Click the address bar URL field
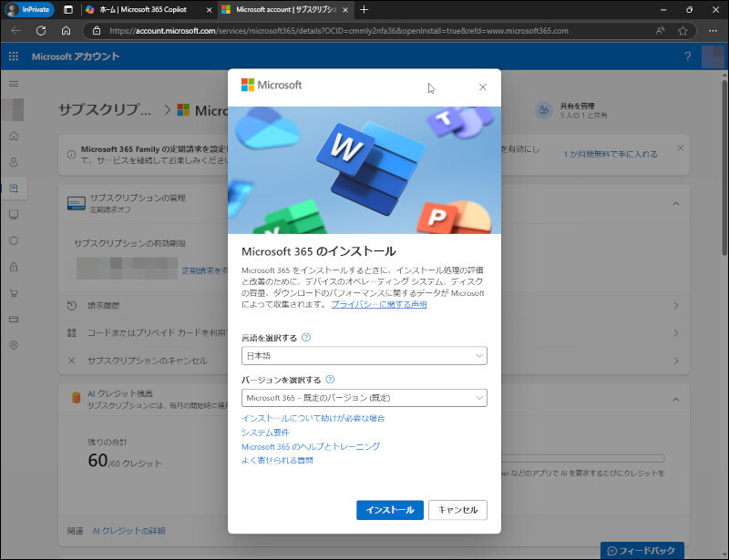The height and width of the screenshot is (560, 729). point(338,31)
